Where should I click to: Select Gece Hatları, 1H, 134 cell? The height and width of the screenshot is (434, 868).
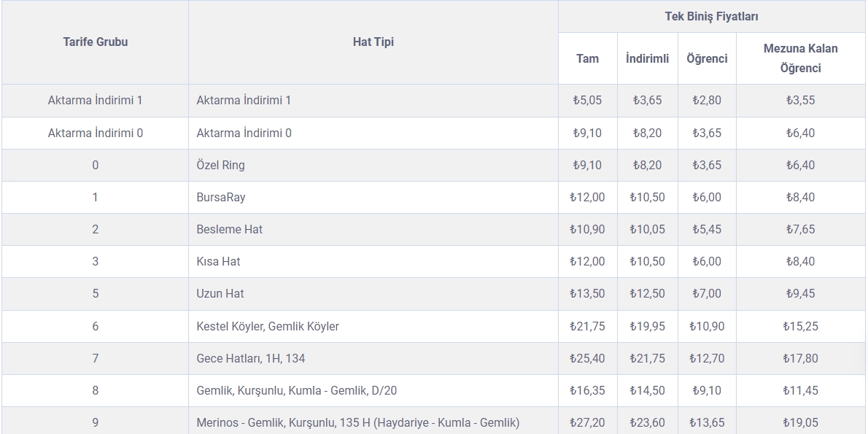click(x=373, y=359)
